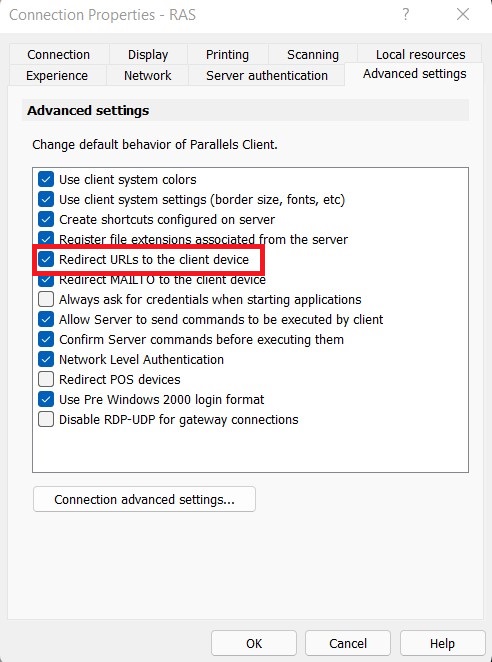Switch to the Connection tab
Image resolution: width=492 pixels, height=662 pixels.
tap(59, 54)
